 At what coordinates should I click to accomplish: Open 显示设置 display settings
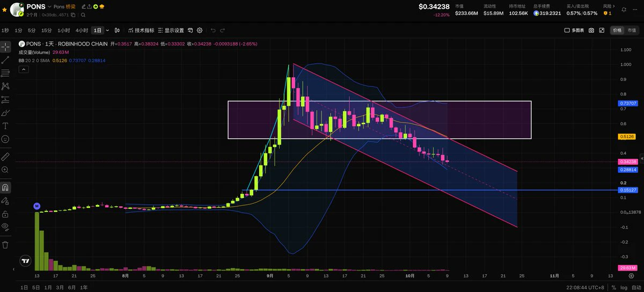coord(171,31)
